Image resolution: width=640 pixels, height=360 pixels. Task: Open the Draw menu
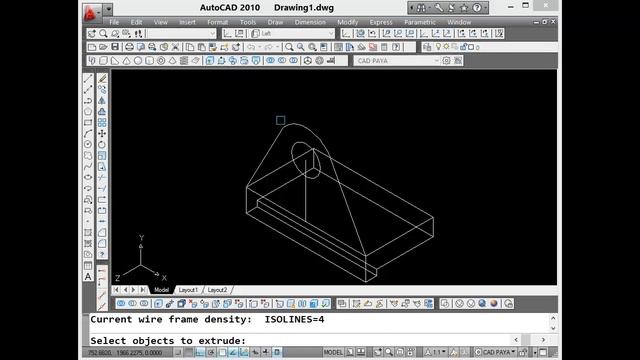click(x=276, y=22)
